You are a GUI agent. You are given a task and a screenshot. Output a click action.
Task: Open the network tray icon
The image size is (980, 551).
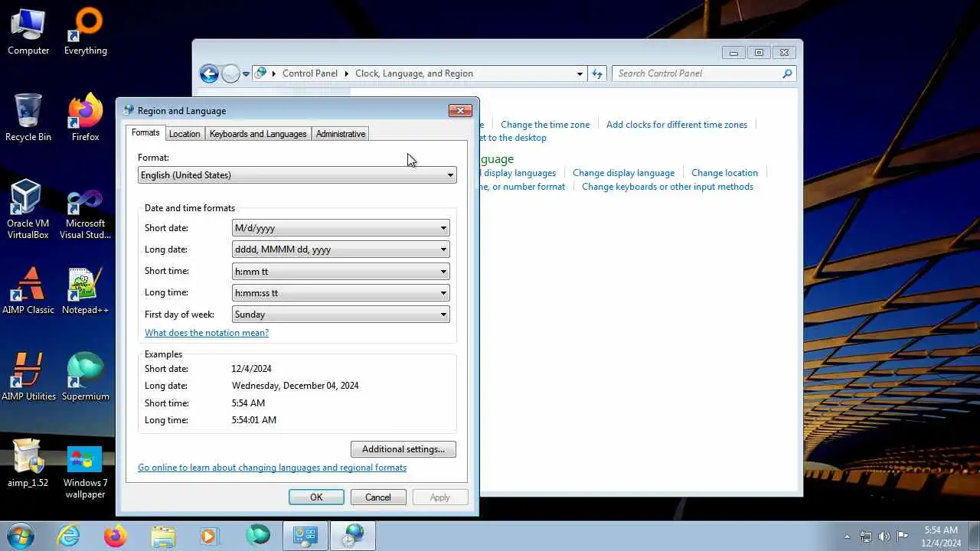point(866,536)
